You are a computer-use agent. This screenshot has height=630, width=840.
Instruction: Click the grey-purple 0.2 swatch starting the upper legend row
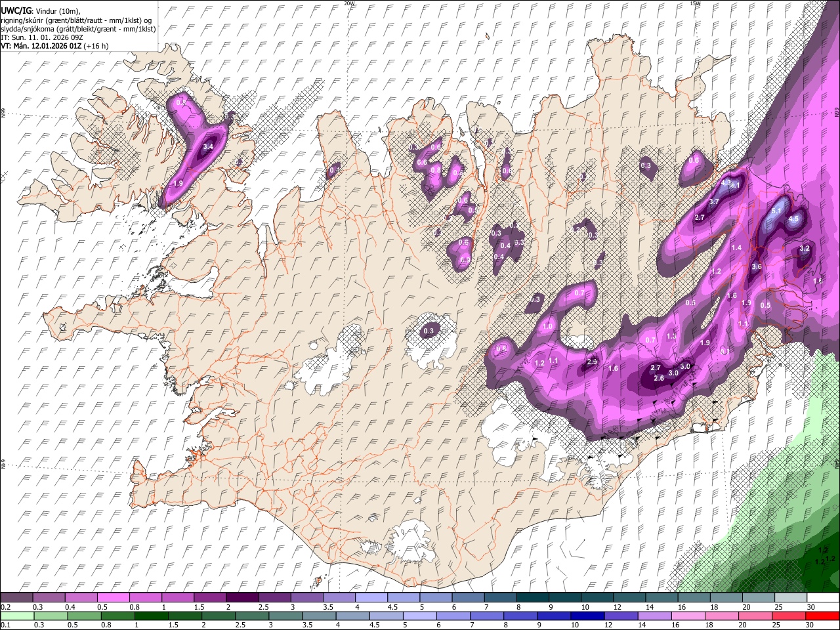click(x=16, y=597)
